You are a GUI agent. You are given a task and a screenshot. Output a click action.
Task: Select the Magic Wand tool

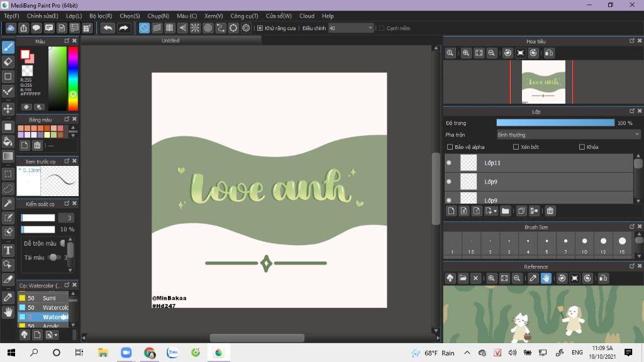tap(8, 203)
